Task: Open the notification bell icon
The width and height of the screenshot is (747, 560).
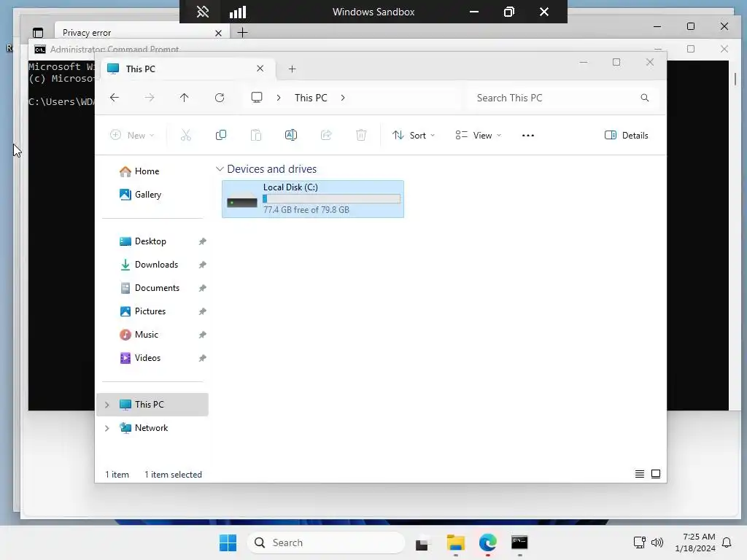Action: 727,542
